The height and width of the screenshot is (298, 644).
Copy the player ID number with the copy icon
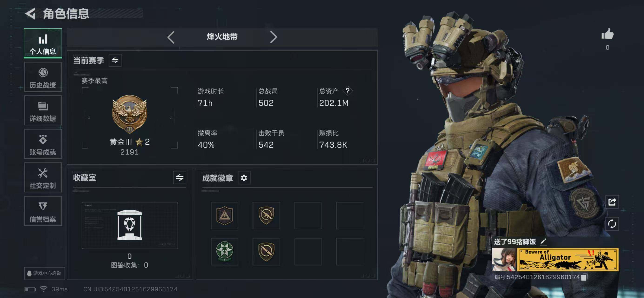click(x=584, y=277)
